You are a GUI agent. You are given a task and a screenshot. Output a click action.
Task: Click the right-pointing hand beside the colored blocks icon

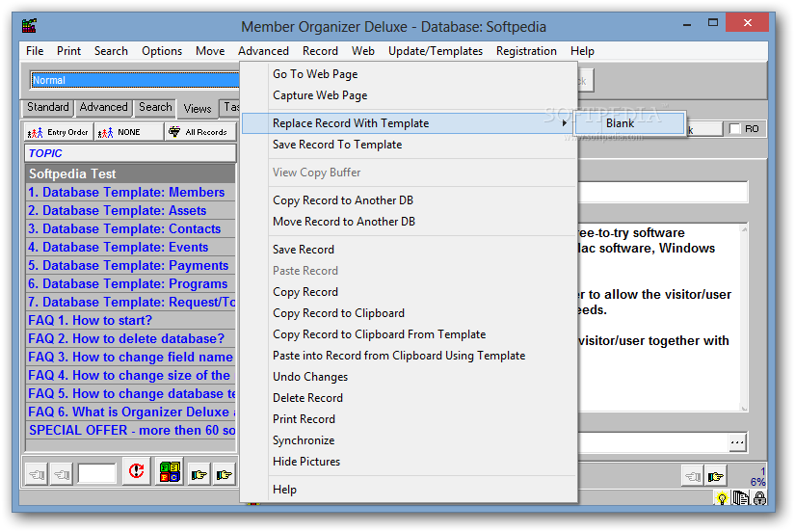pos(199,475)
